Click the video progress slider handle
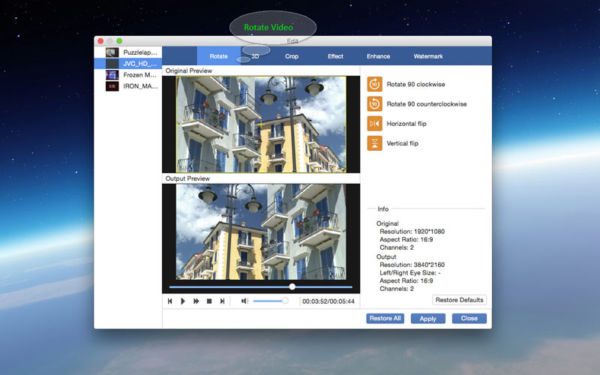This screenshot has width=600, height=375. pyautogui.click(x=292, y=287)
